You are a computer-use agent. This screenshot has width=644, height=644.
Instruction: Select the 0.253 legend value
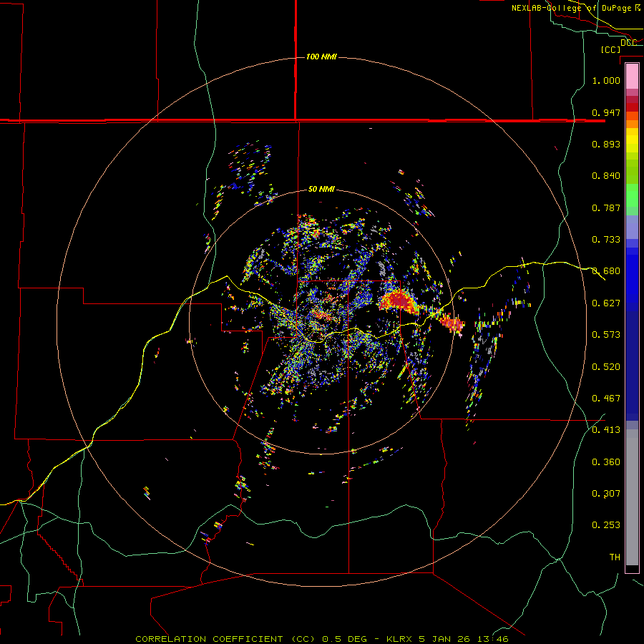pyautogui.click(x=606, y=525)
